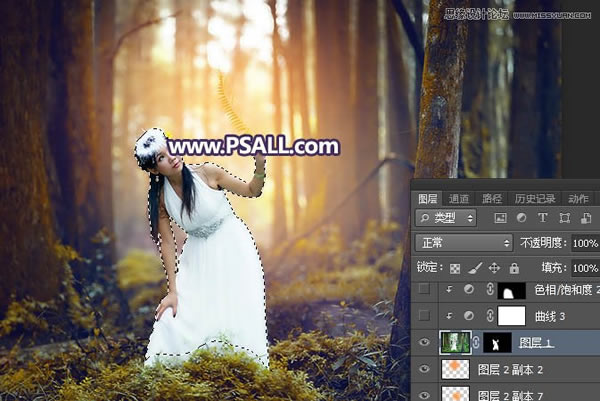Select the 图层 2 副本 7 thumbnail

coord(455,394)
